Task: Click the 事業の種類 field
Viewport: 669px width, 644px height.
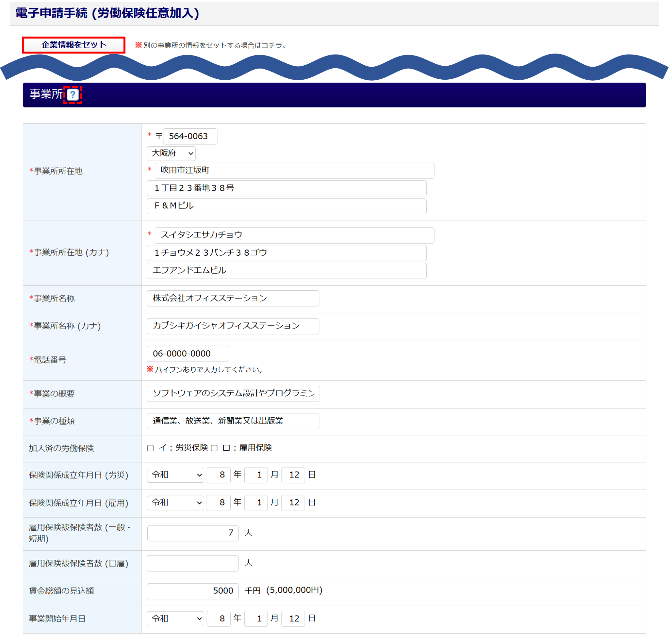Action: [x=233, y=421]
